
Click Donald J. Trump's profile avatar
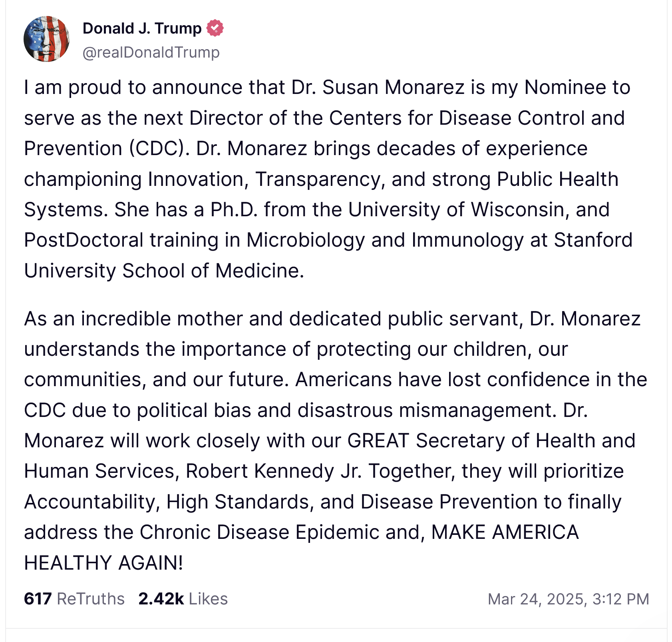(x=46, y=39)
